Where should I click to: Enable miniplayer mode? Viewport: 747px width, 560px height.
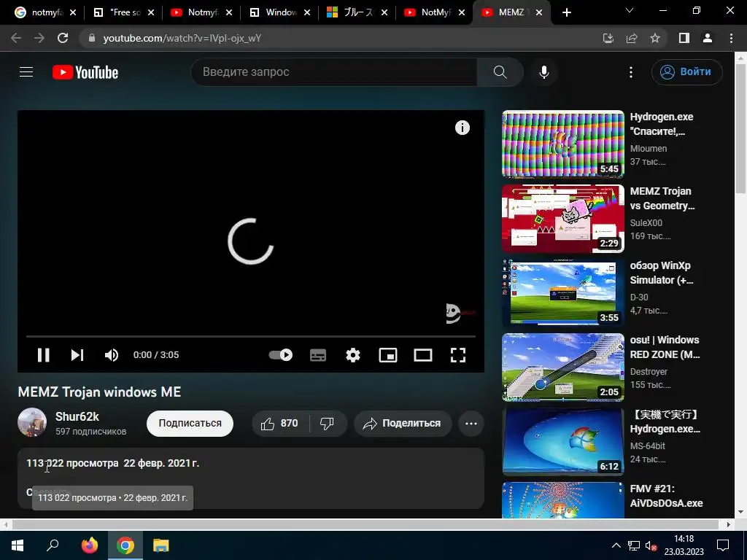[388, 355]
